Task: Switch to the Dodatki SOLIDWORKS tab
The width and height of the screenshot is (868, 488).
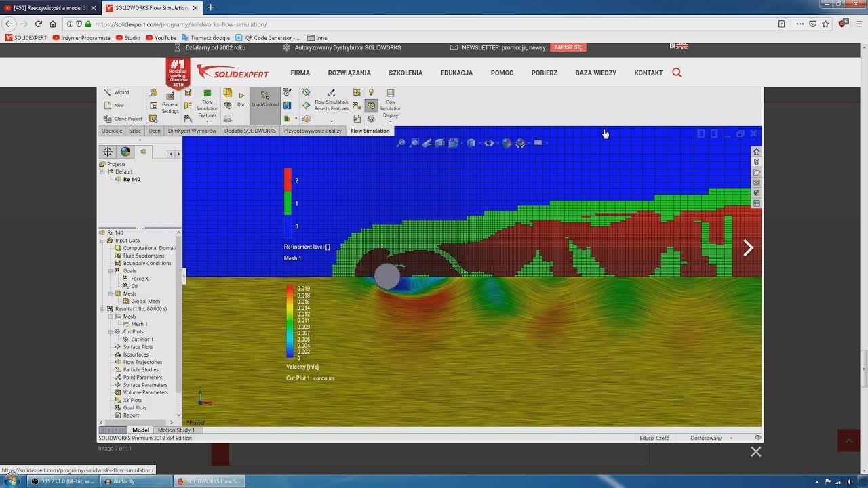Action: [250, 131]
